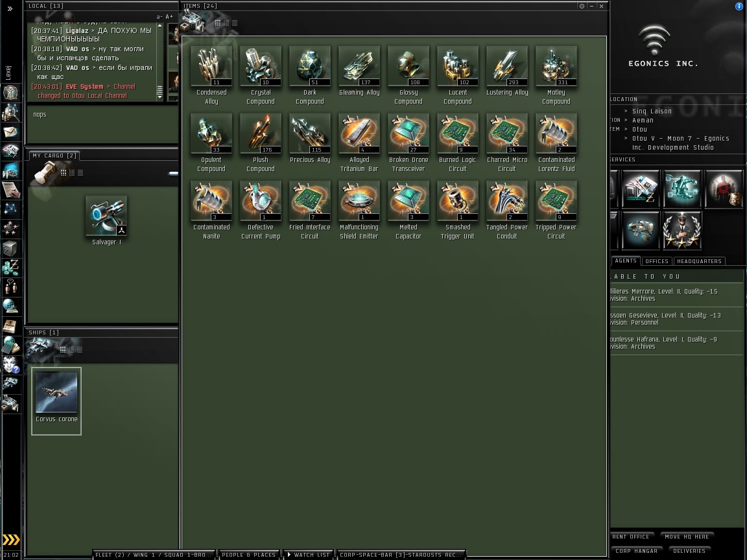The image size is (747, 560).
Task: Open the Wallet coins icon
Action: [10, 267]
